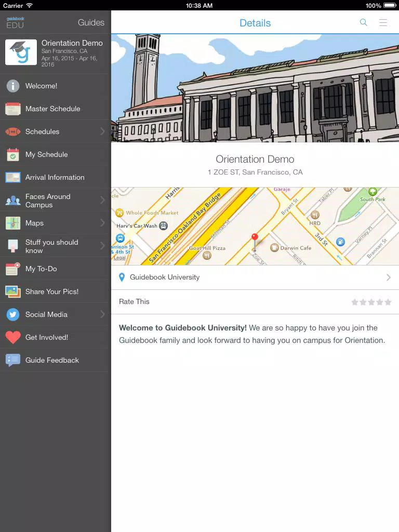Image resolution: width=399 pixels, height=532 pixels.
Task: Open Guide Feedback label in sidebar
Action: point(52,360)
